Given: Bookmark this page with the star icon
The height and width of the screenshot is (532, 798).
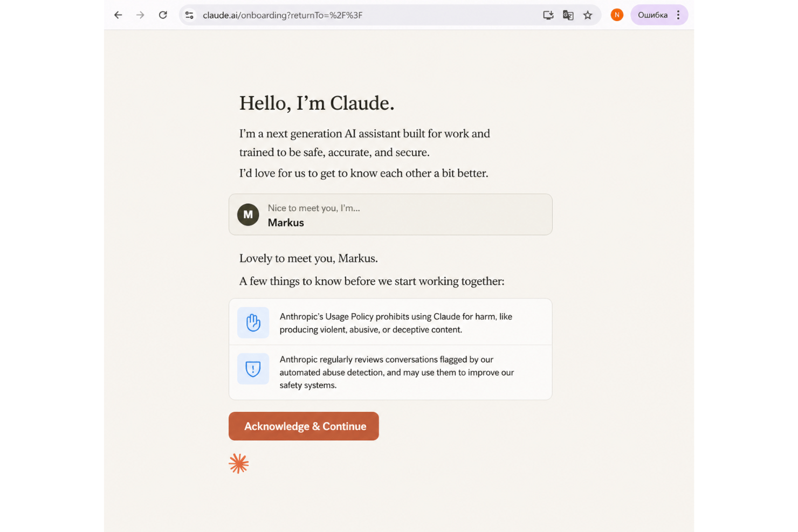Looking at the screenshot, I should click(x=588, y=15).
